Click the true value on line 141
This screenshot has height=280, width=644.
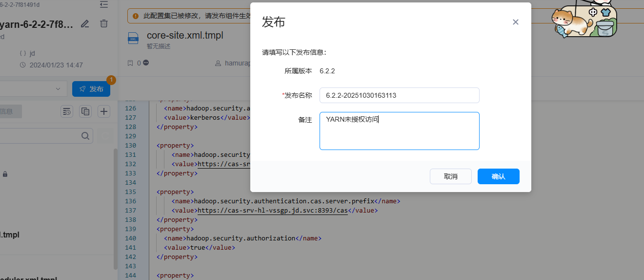pos(198,248)
